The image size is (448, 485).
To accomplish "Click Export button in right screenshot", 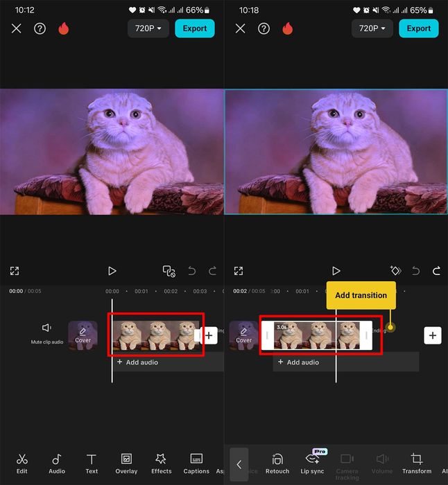I will click(419, 28).
